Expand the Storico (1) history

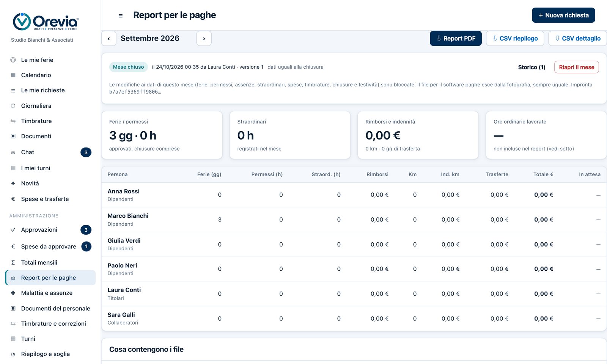532,67
